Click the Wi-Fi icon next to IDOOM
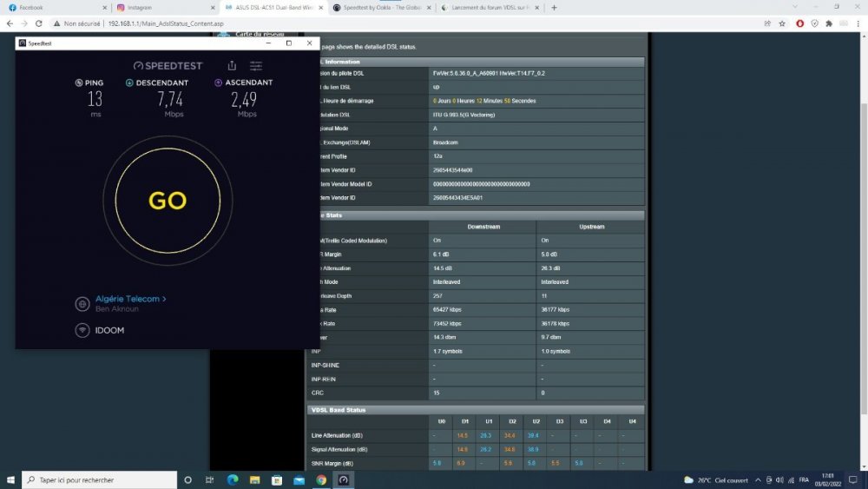This screenshot has width=868, height=489. (82, 330)
